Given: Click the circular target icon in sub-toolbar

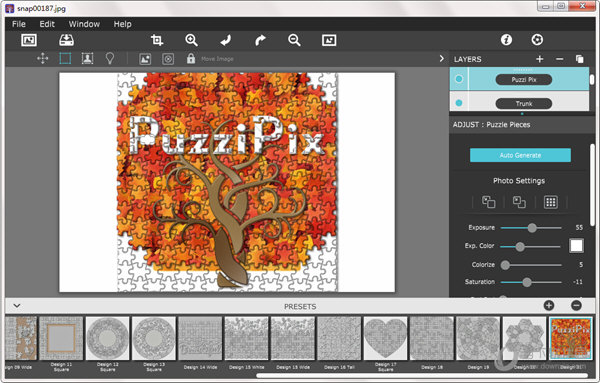Looking at the screenshot, I should [x=168, y=59].
